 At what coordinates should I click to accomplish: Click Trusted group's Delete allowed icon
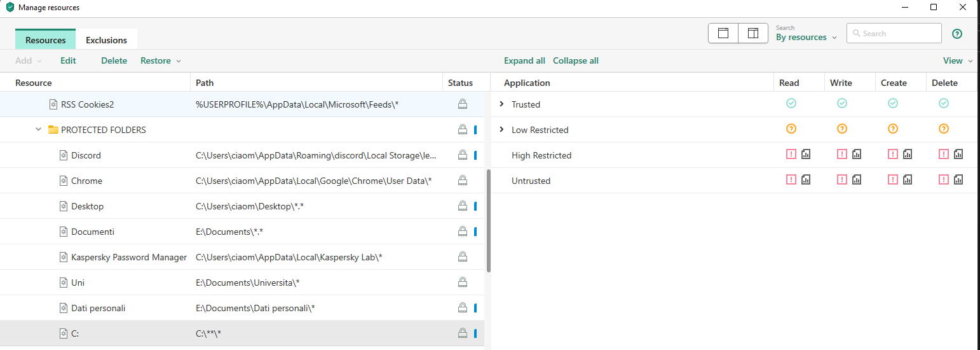[x=944, y=103]
